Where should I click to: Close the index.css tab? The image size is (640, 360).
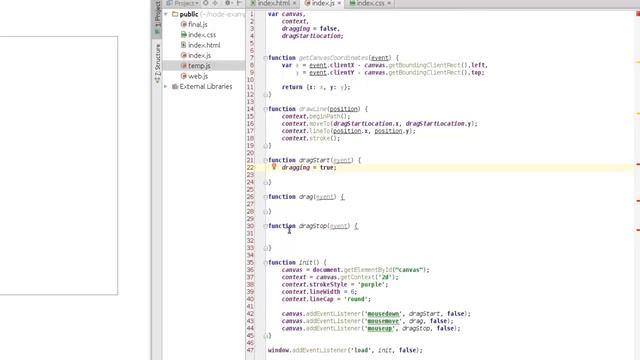point(389,3)
